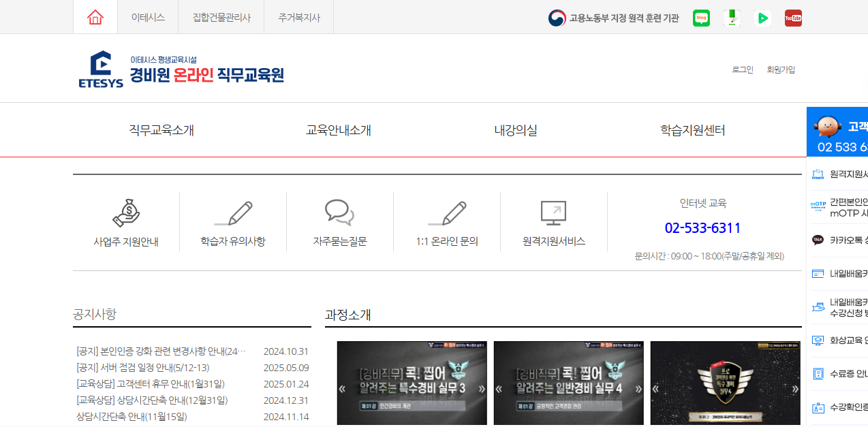Click the 학습자 유의사항 pencil icon
868x427 pixels.
232,213
